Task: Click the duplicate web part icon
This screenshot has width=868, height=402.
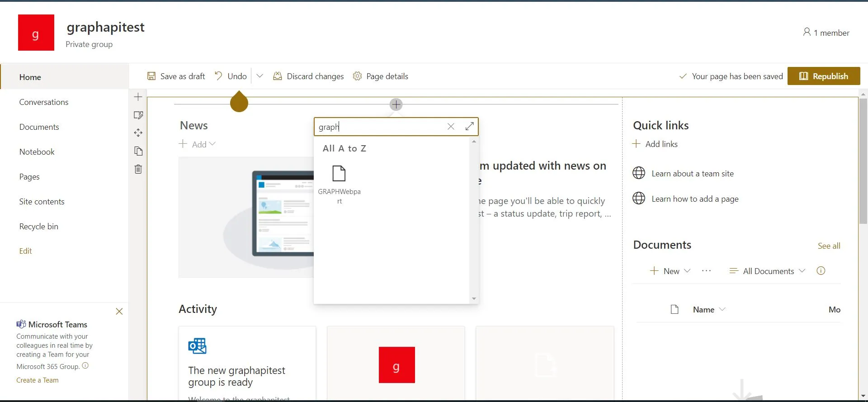Action: pyautogui.click(x=138, y=151)
